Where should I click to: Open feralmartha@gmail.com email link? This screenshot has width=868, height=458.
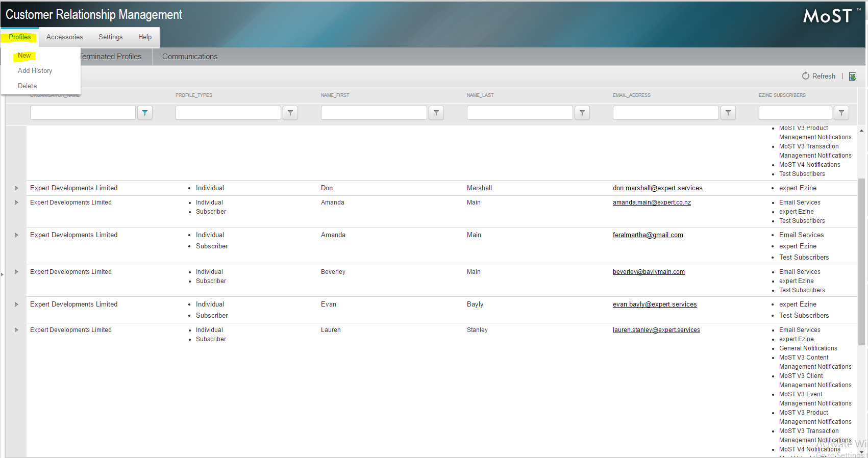coord(648,235)
